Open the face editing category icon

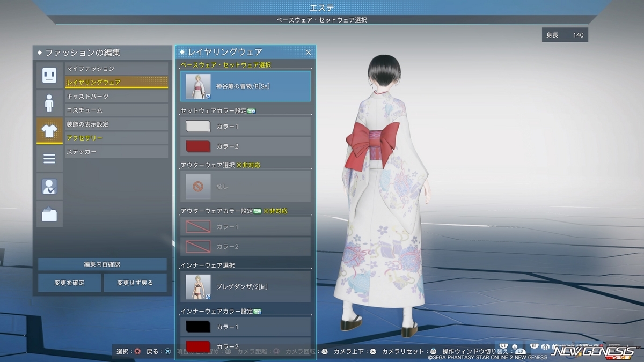(x=49, y=75)
